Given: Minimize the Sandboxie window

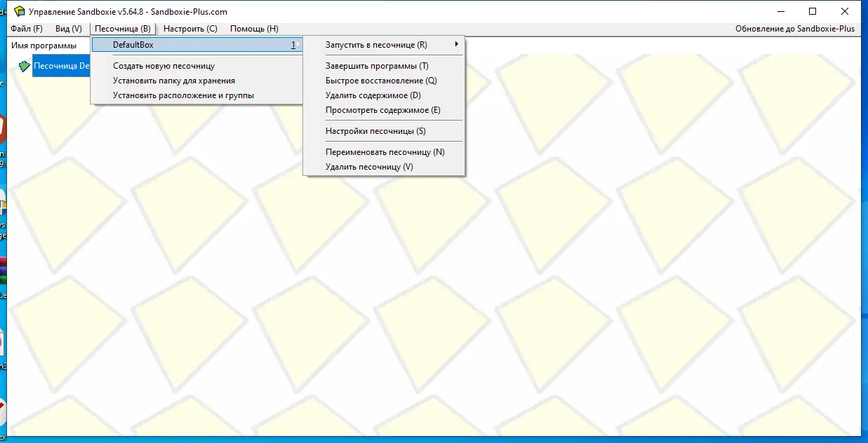Looking at the screenshot, I should pos(780,11).
